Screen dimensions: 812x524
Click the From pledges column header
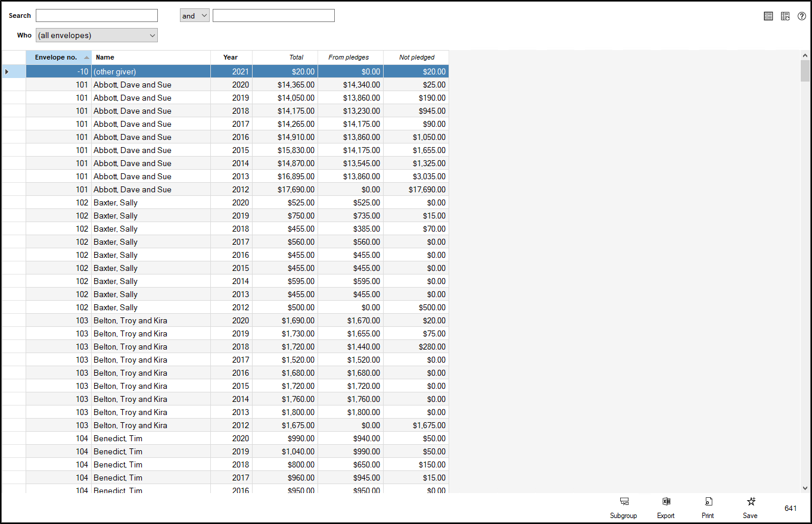pyautogui.click(x=349, y=57)
